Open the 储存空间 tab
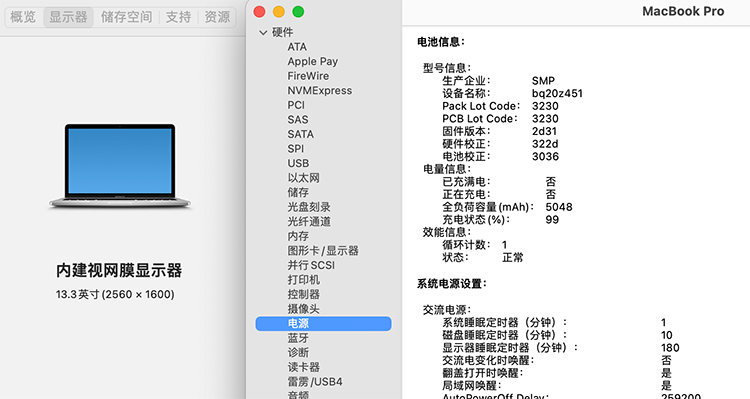 click(126, 17)
